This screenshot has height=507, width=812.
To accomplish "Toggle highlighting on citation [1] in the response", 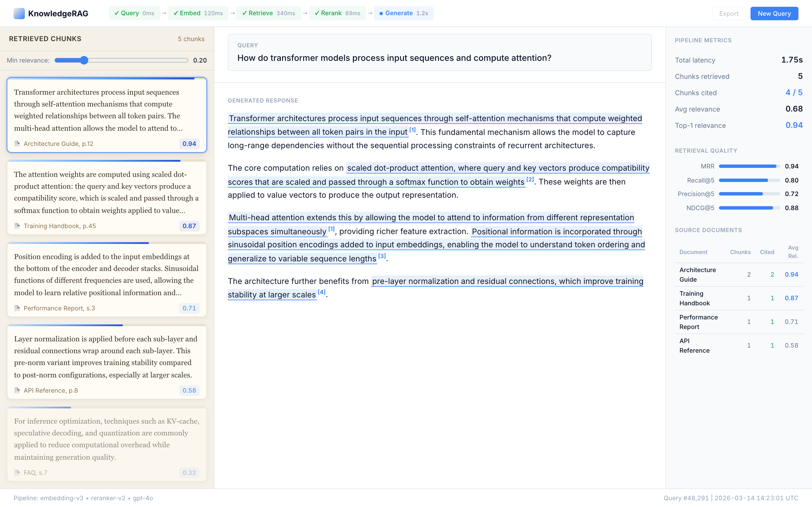I will pyautogui.click(x=412, y=130).
